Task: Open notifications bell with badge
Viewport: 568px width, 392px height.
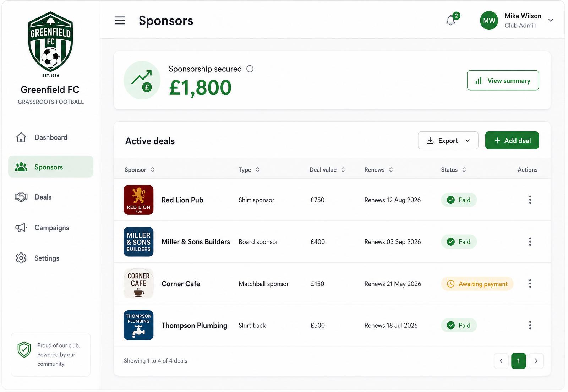Action: (x=452, y=19)
